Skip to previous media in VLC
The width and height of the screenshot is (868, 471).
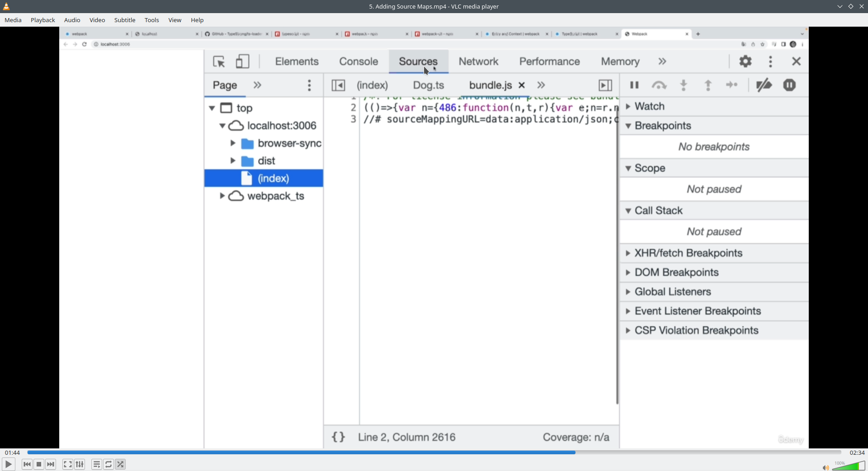27,464
